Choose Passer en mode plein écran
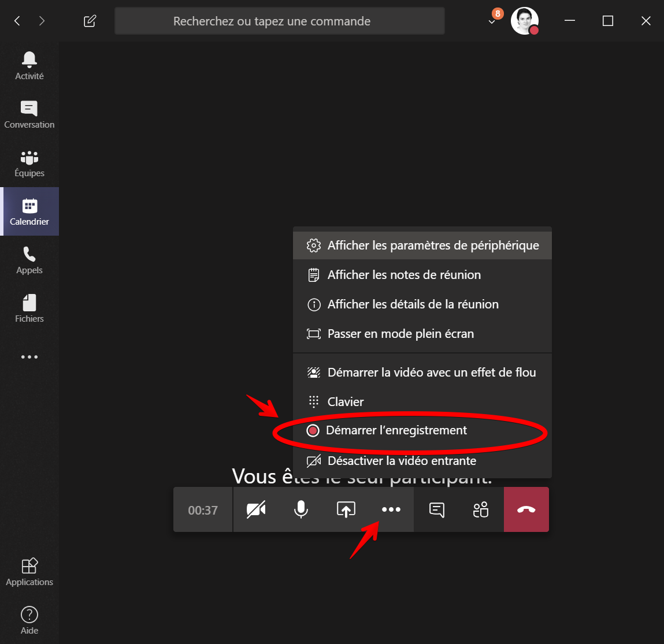Screen dimensions: 664x644 click(400, 333)
